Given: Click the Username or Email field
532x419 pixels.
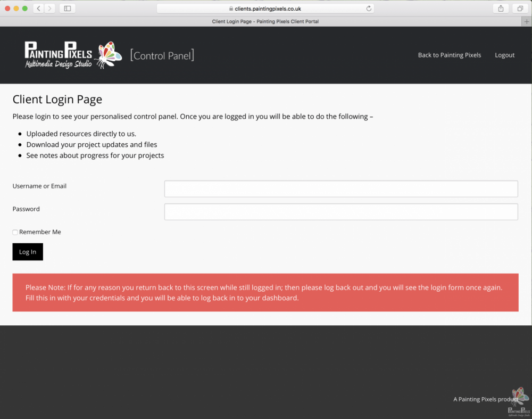Looking at the screenshot, I should click(341, 189).
